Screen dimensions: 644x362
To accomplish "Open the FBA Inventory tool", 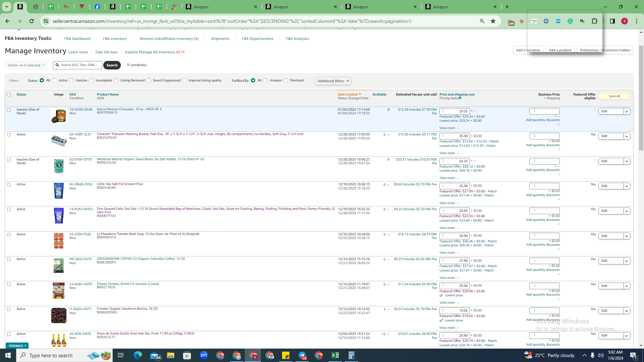I will click(x=115, y=39).
